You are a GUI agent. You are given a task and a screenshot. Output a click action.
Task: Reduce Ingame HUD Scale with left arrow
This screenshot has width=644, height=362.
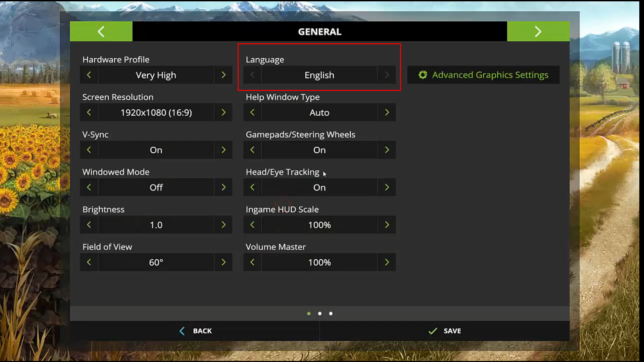point(252,225)
